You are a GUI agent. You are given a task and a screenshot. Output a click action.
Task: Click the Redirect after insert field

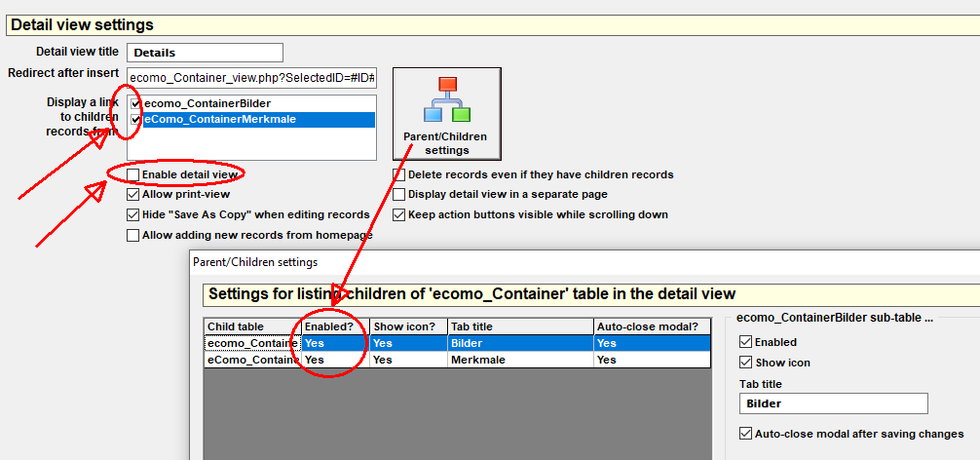[251, 78]
